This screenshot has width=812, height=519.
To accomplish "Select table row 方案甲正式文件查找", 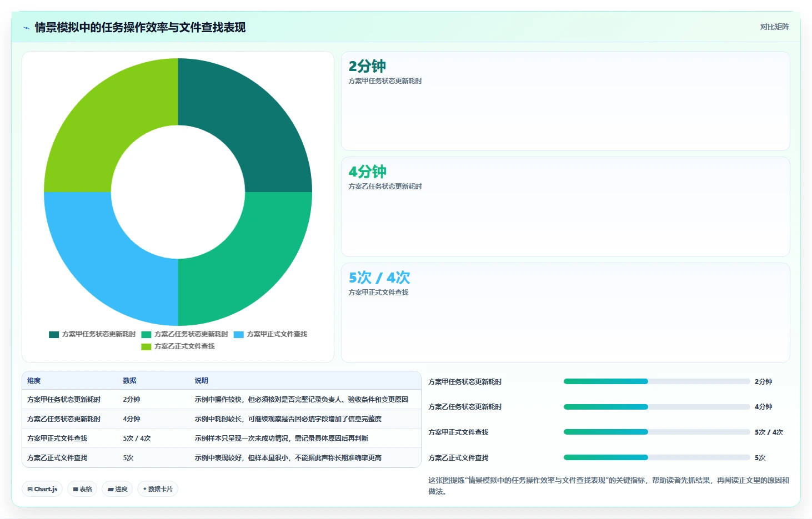I will (x=222, y=439).
